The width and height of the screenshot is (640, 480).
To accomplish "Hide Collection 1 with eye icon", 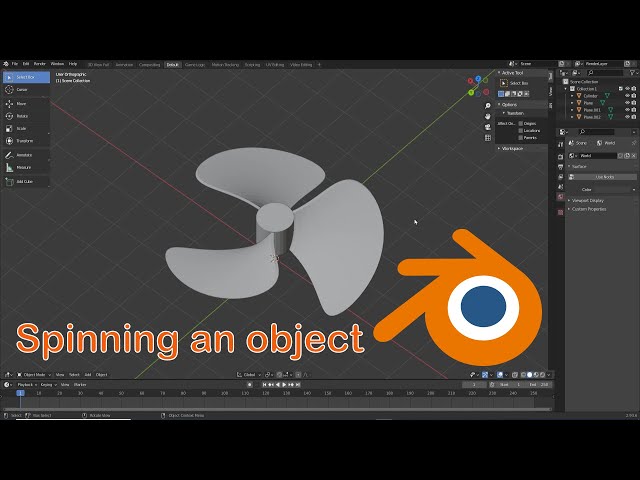I will click(x=628, y=89).
